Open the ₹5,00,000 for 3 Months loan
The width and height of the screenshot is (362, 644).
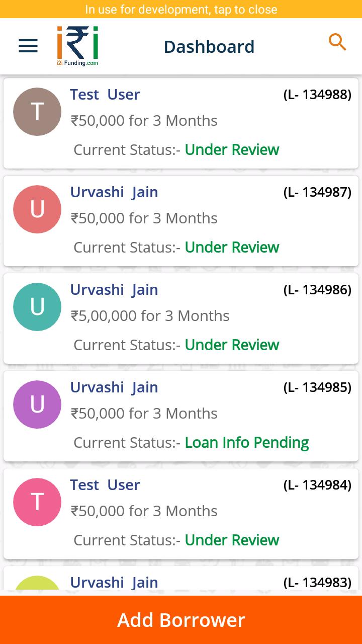tap(150, 316)
